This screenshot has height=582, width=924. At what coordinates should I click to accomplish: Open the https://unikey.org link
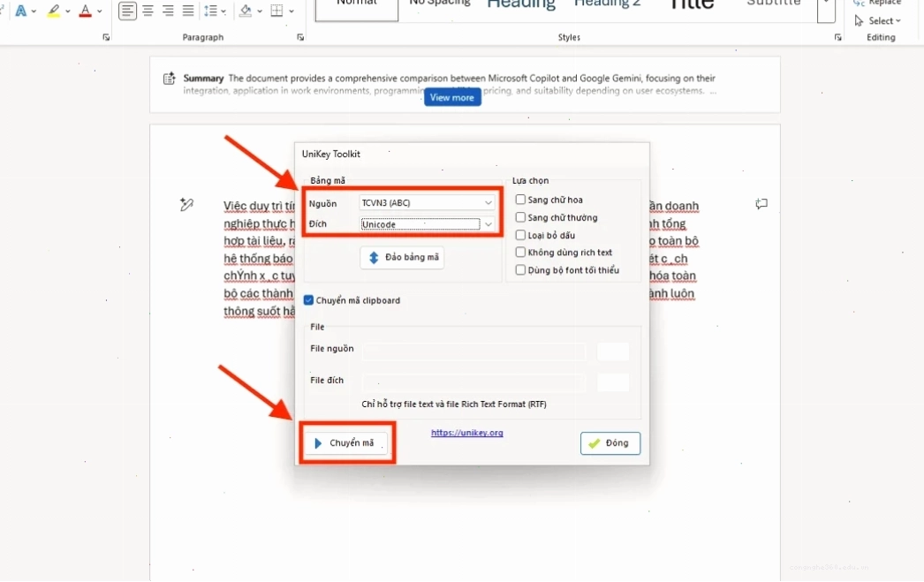[466, 433]
